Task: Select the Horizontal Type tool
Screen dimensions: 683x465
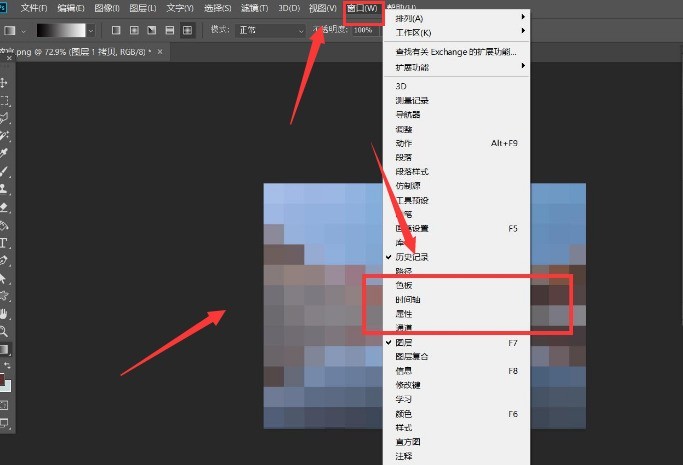Action: point(4,243)
